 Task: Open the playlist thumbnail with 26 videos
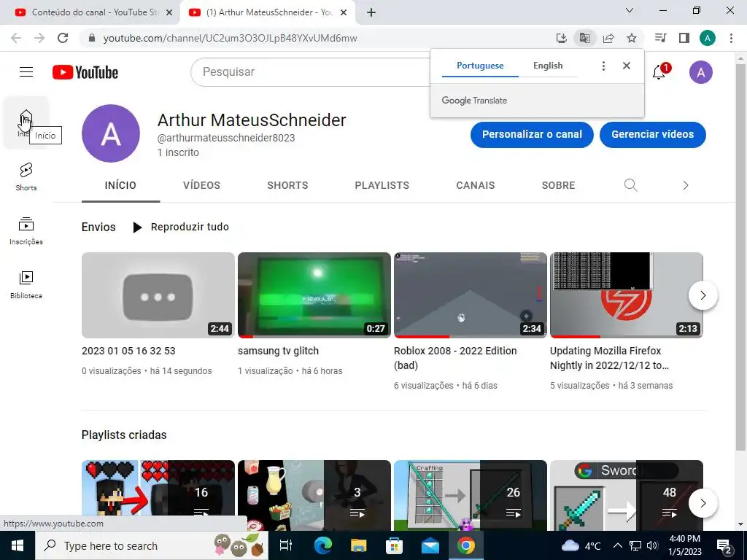tap(471, 495)
